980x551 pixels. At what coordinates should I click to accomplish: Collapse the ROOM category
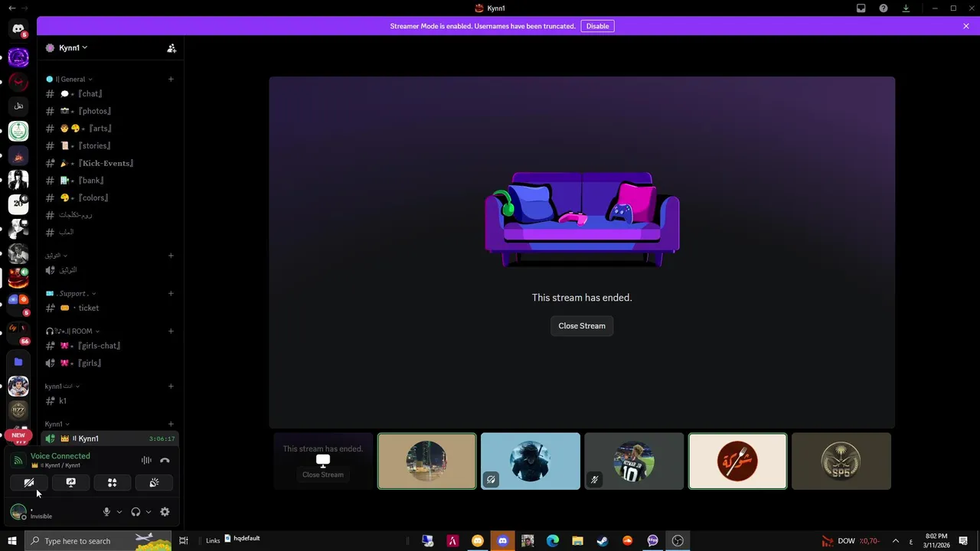[x=72, y=331]
